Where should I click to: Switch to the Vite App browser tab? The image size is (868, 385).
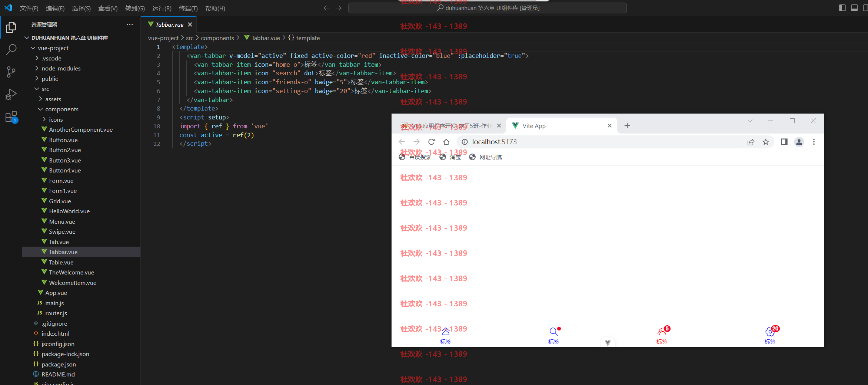coord(561,126)
